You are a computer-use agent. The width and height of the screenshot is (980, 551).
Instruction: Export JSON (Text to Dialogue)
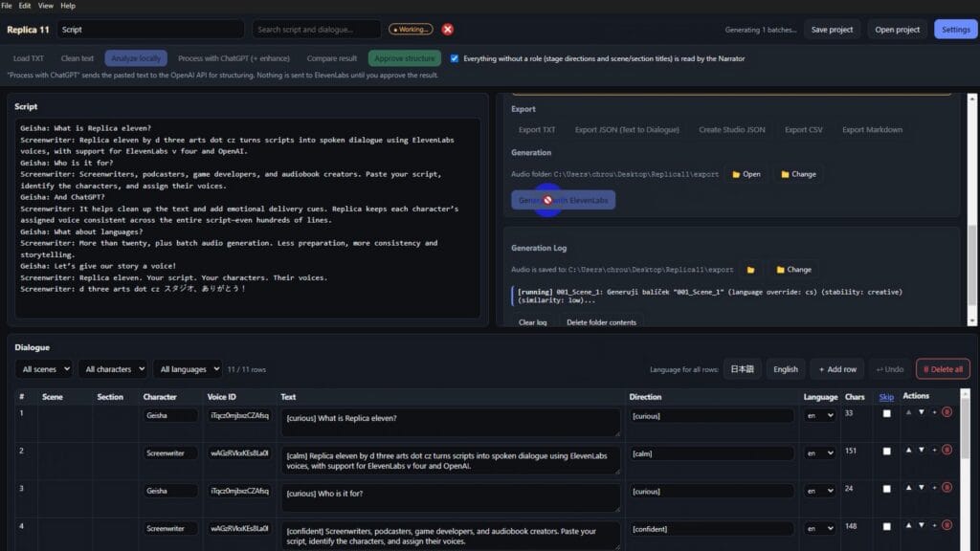(x=627, y=130)
